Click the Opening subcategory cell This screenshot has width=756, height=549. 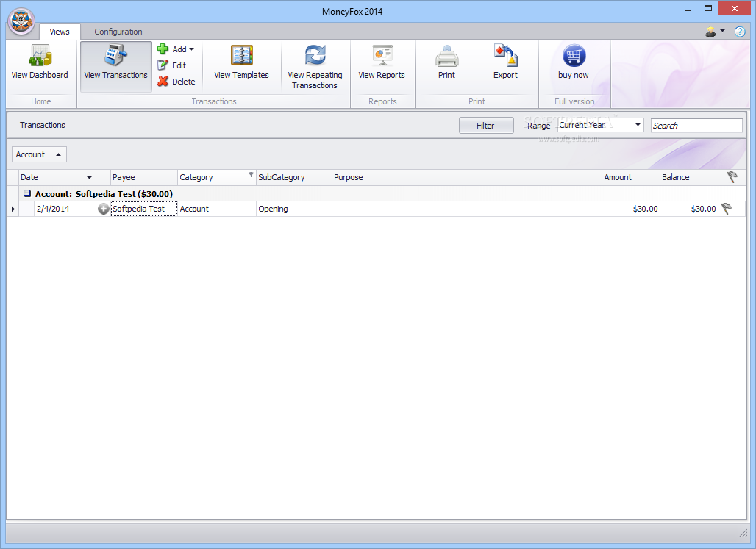(x=293, y=209)
